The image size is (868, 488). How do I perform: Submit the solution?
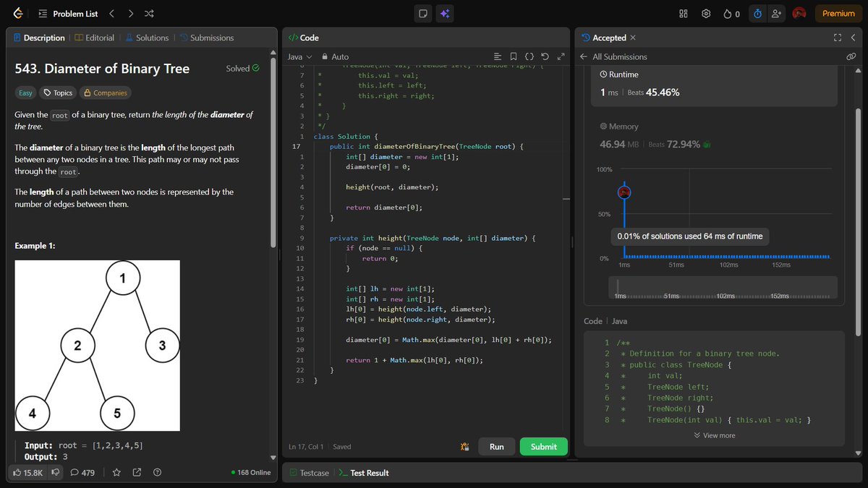(x=543, y=447)
